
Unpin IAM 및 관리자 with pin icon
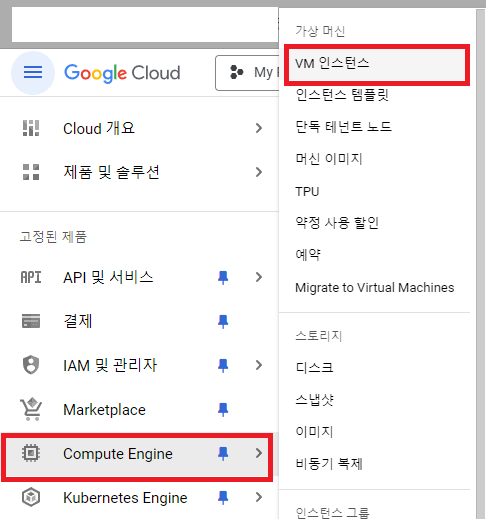[223, 365]
